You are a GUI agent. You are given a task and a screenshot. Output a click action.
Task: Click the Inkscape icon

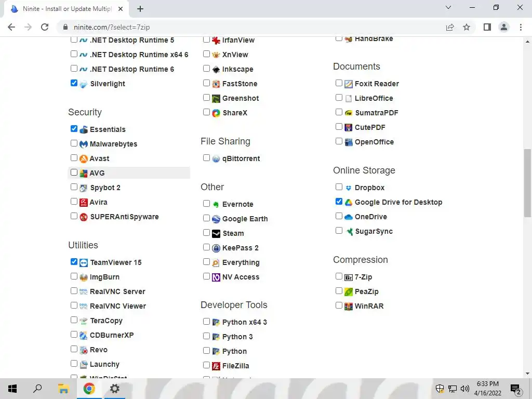pos(216,70)
